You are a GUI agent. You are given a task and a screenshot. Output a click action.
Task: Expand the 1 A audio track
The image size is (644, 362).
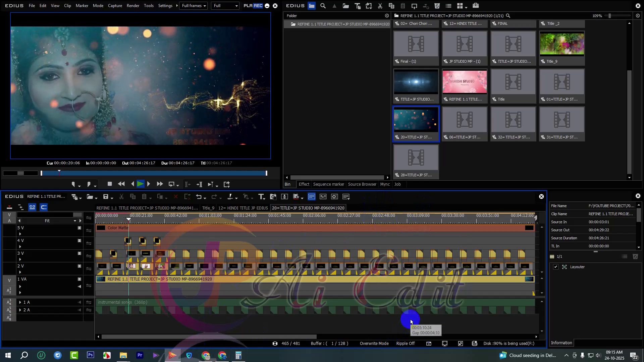click(x=20, y=302)
